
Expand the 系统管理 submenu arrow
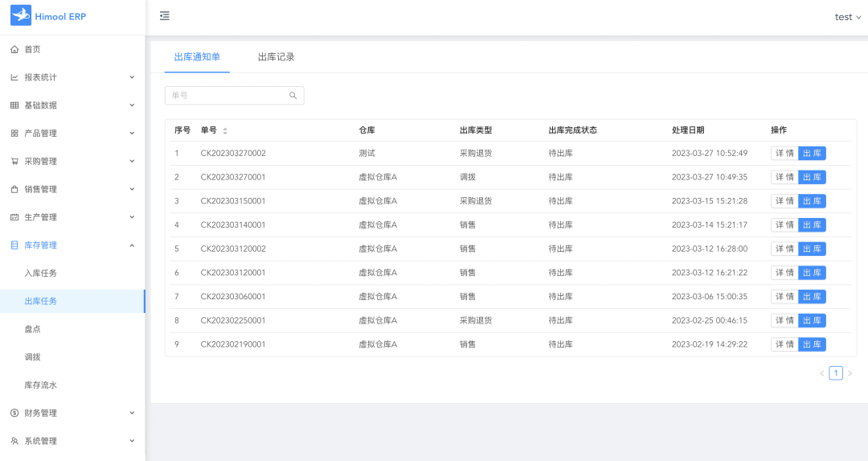(132, 441)
